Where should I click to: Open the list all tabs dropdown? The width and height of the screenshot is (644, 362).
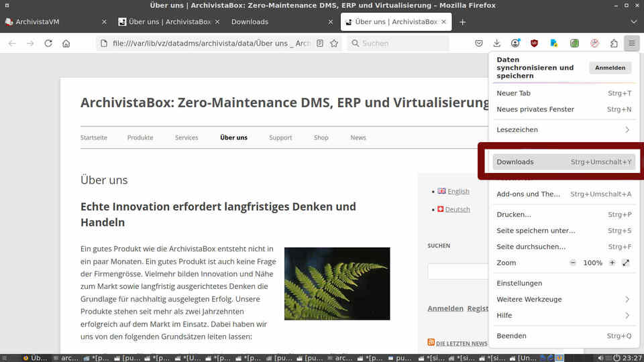633,21
